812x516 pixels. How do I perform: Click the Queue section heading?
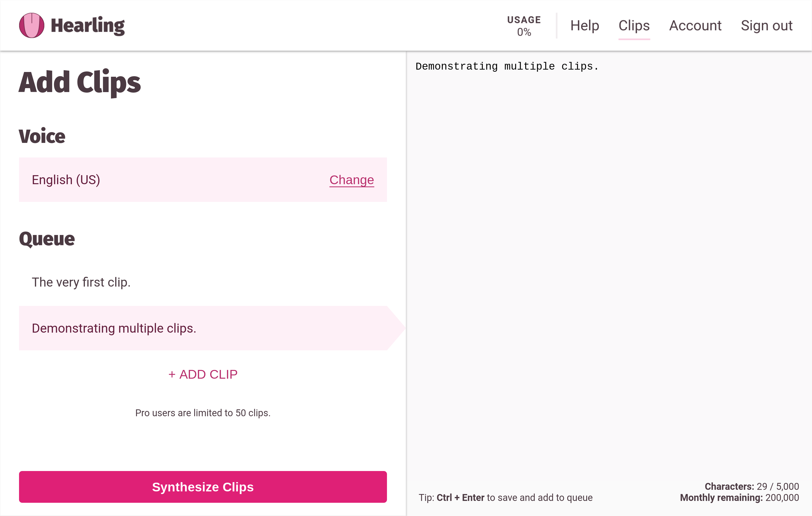[x=47, y=239]
